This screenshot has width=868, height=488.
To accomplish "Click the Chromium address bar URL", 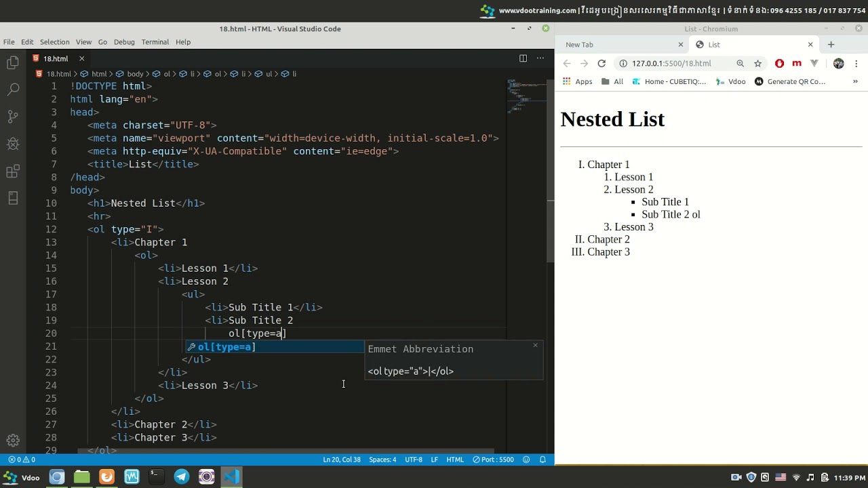I will [671, 63].
